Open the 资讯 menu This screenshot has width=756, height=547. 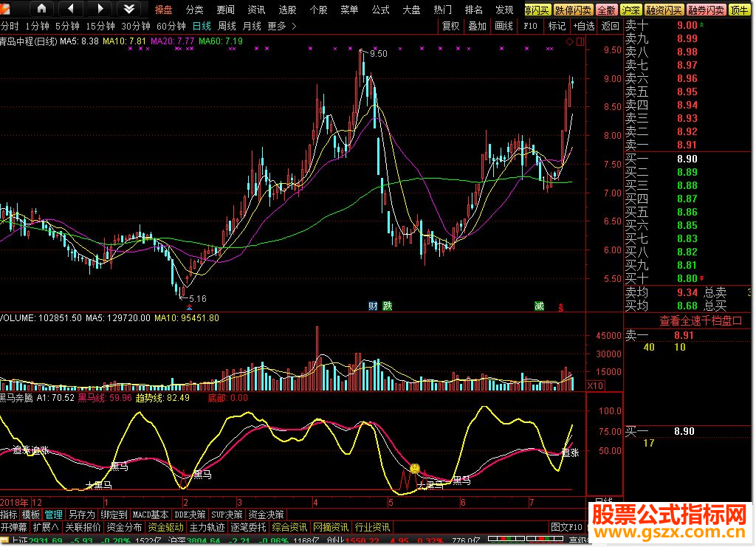point(256,10)
